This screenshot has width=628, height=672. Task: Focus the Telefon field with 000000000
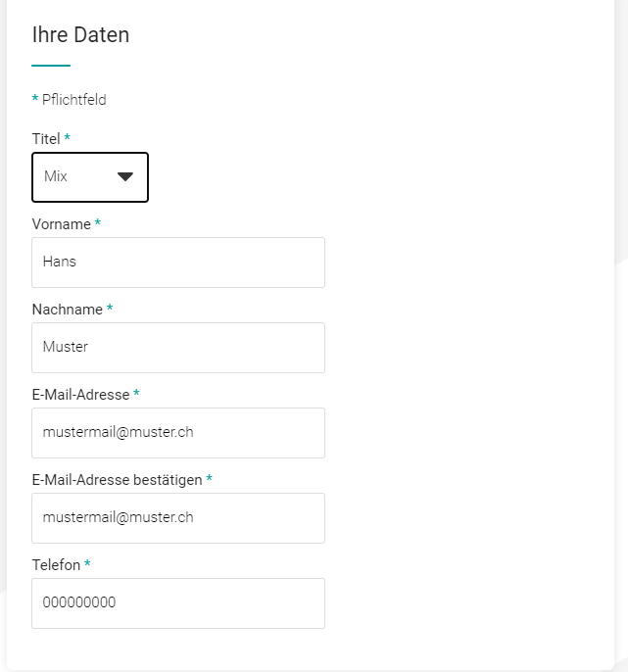click(178, 603)
